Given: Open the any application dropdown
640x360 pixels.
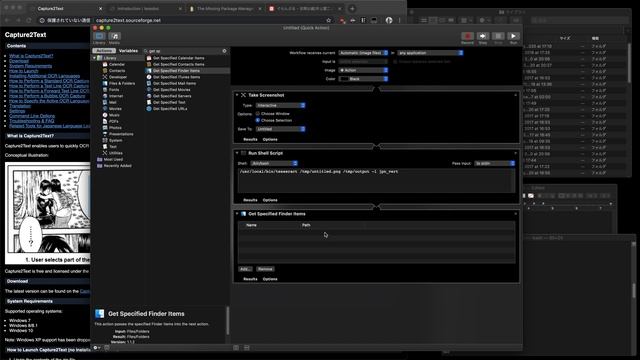Looking at the screenshot, I should (x=431, y=53).
